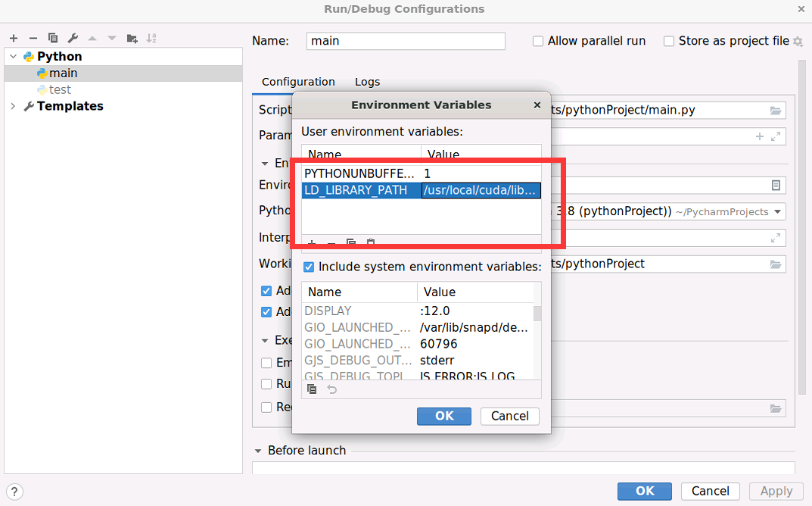Switch to the Configuration tab
The image size is (812, 506).
click(298, 82)
